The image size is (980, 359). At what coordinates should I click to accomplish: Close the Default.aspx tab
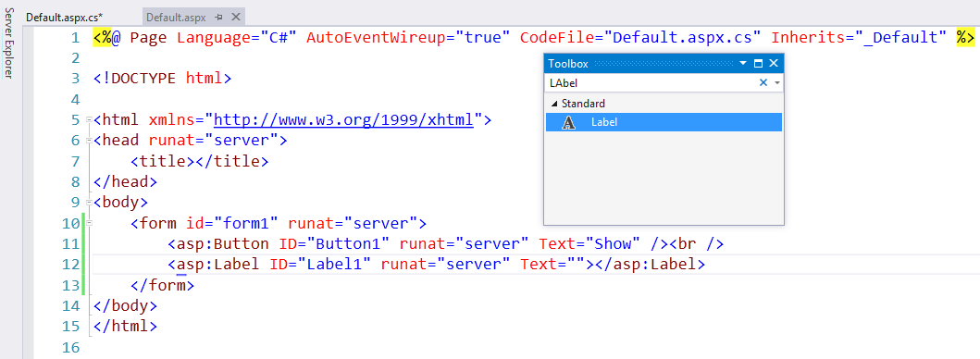236,18
